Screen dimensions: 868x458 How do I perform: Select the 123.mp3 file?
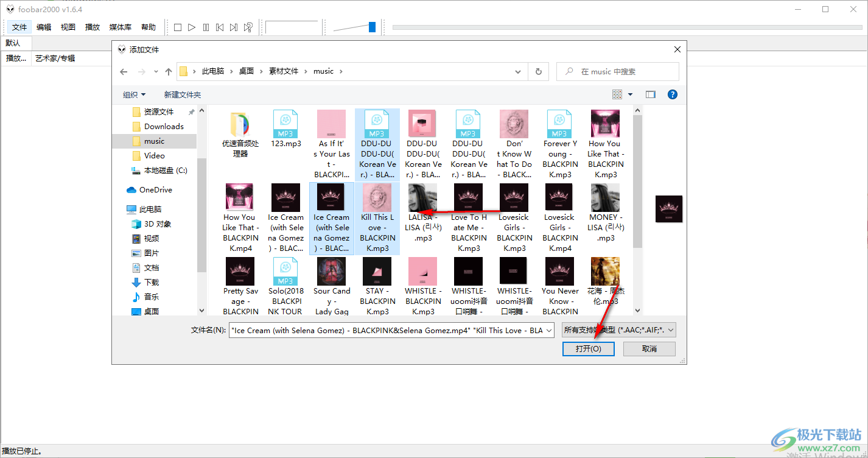tap(285, 129)
